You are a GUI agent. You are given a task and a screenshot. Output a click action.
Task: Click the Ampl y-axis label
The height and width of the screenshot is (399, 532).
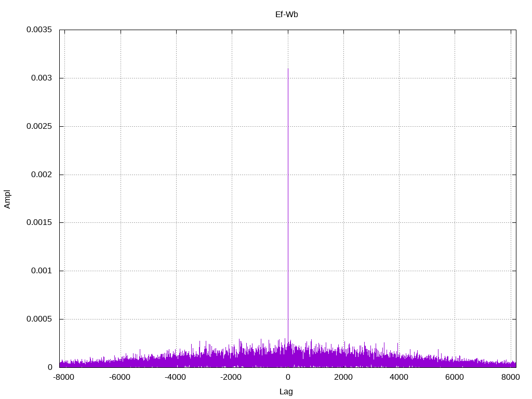pos(7,199)
